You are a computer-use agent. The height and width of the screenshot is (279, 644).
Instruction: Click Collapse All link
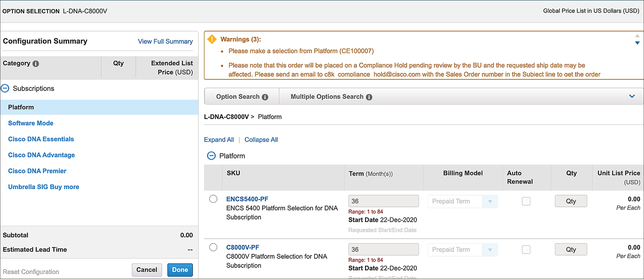point(261,140)
